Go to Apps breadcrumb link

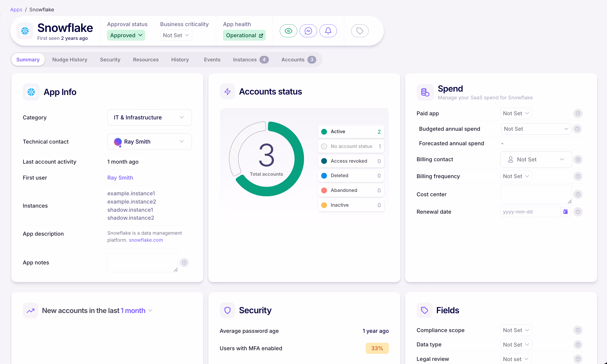[16, 10]
